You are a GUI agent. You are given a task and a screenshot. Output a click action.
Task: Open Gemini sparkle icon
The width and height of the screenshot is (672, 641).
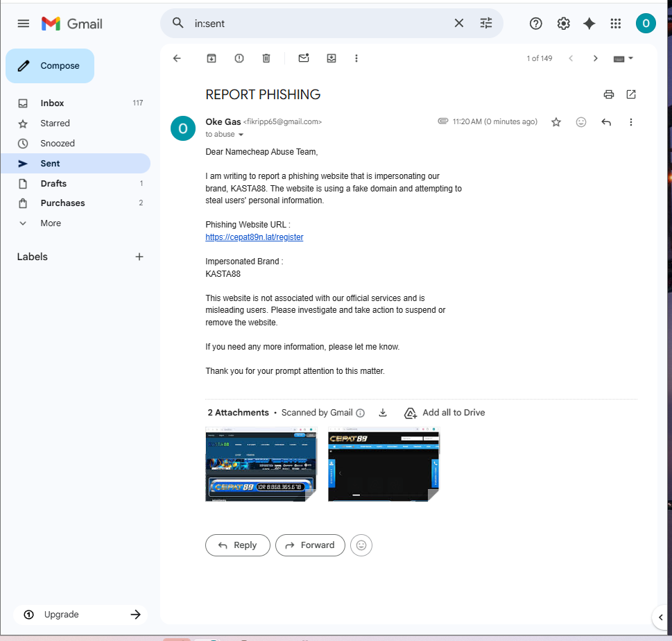tap(589, 24)
